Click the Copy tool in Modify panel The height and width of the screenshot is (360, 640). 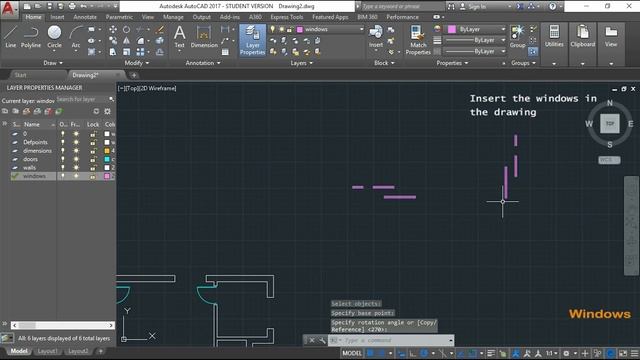[113, 41]
